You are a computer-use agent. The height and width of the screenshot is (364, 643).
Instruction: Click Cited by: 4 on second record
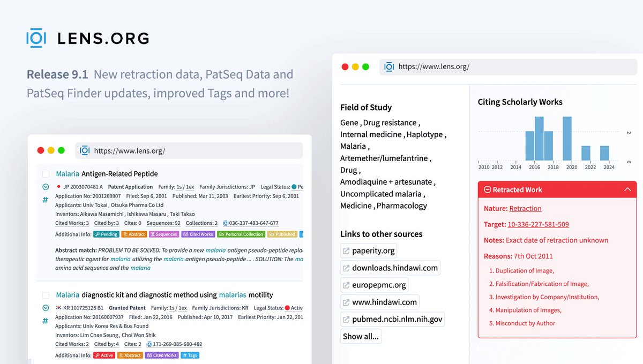pos(106,344)
